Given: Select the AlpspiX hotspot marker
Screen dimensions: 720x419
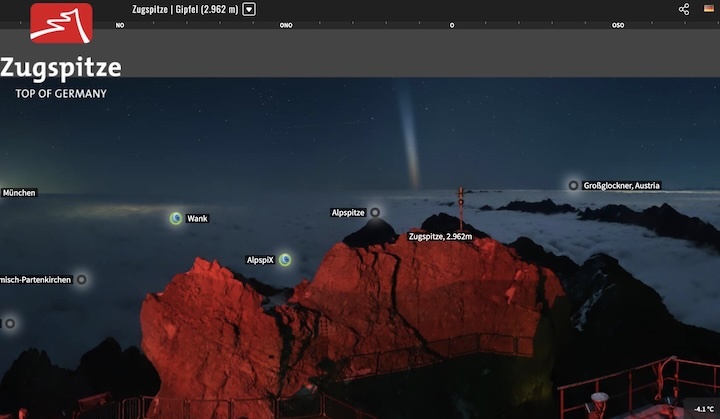Looking at the screenshot, I should [285, 260].
